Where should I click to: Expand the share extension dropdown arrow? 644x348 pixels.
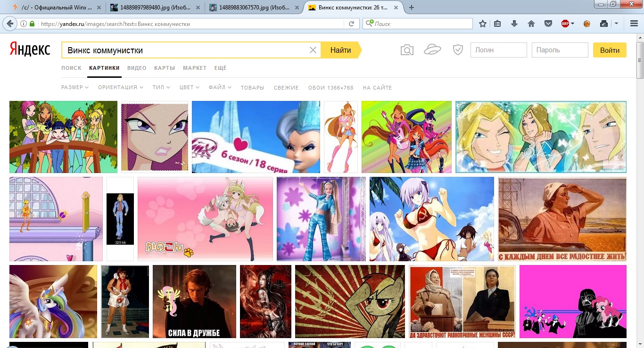tap(616, 24)
